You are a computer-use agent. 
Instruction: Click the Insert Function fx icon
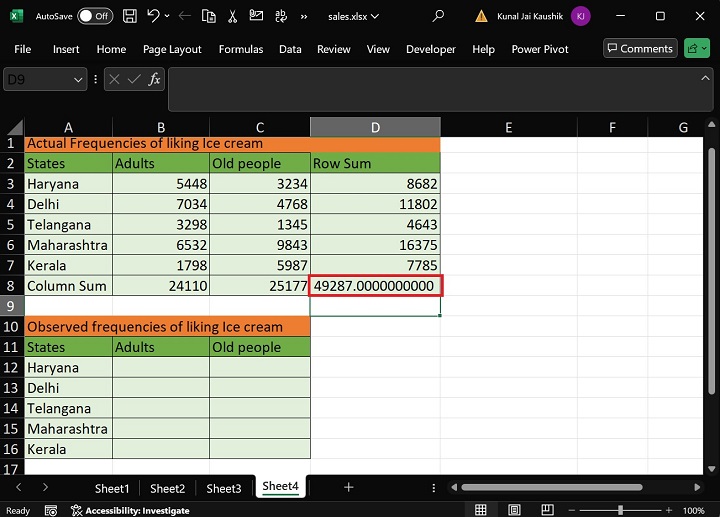point(154,80)
